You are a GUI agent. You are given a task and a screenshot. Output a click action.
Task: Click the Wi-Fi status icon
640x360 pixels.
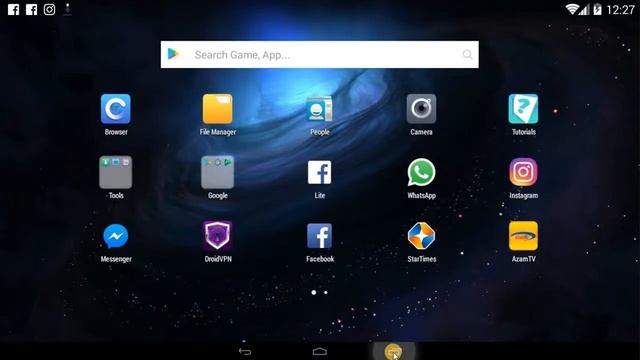[572, 9]
